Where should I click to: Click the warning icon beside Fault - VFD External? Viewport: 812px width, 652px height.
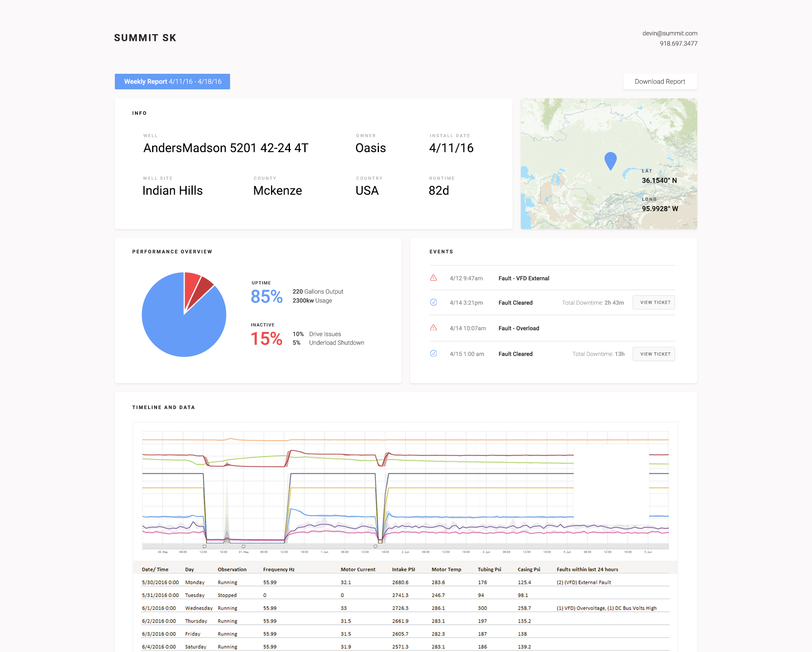(x=433, y=278)
